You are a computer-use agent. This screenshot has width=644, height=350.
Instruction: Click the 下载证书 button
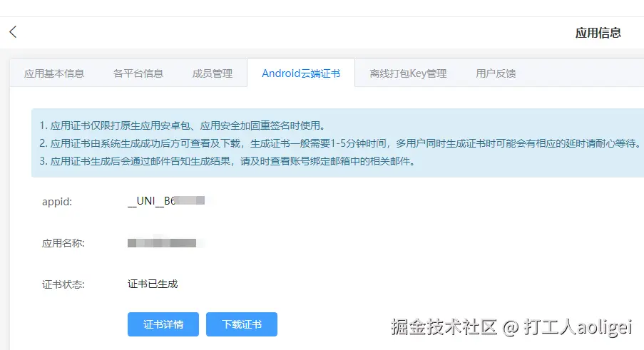tap(242, 324)
